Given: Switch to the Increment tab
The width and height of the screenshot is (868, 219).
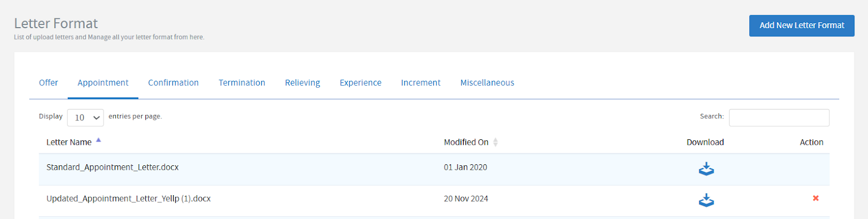Looking at the screenshot, I should tap(420, 83).
